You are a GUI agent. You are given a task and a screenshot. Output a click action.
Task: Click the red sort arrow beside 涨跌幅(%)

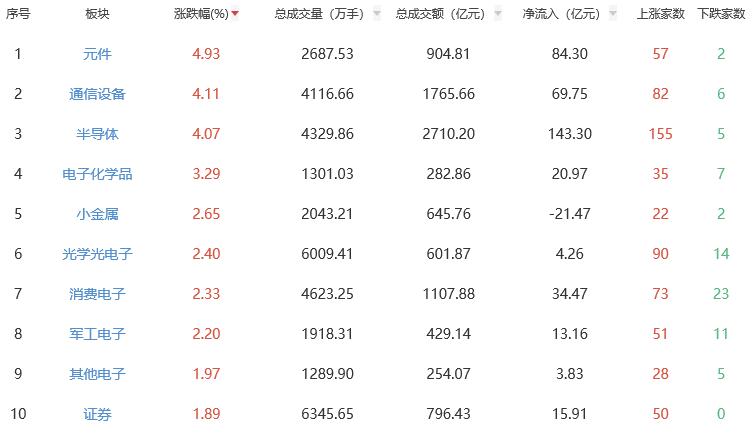(235, 15)
